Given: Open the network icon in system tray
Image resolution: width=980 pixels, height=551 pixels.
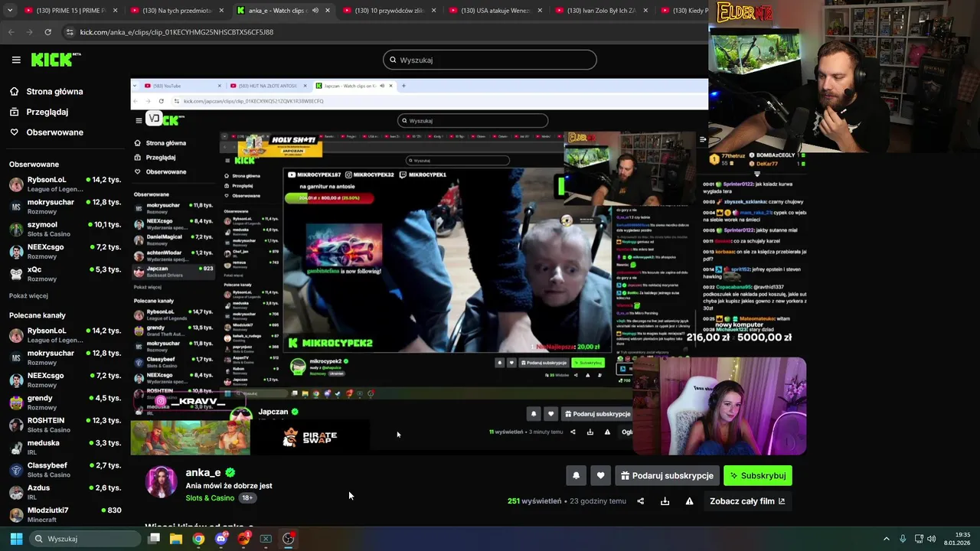Looking at the screenshot, I should pos(919,539).
